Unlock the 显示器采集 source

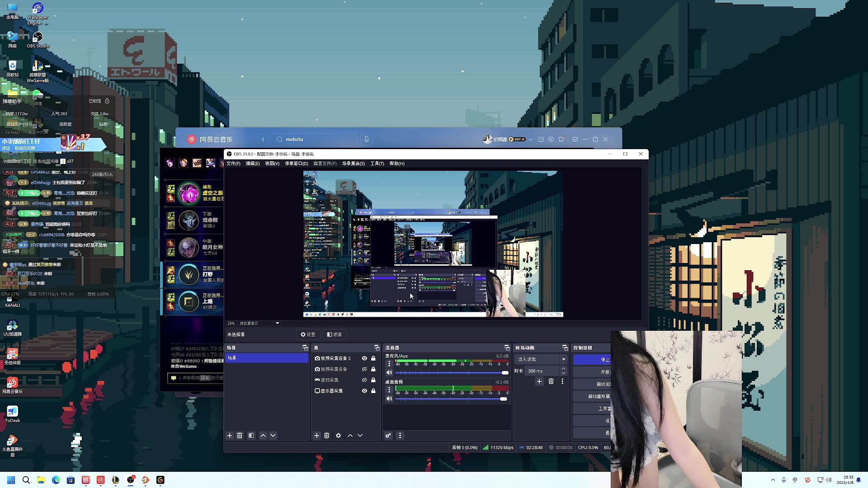pos(373,391)
